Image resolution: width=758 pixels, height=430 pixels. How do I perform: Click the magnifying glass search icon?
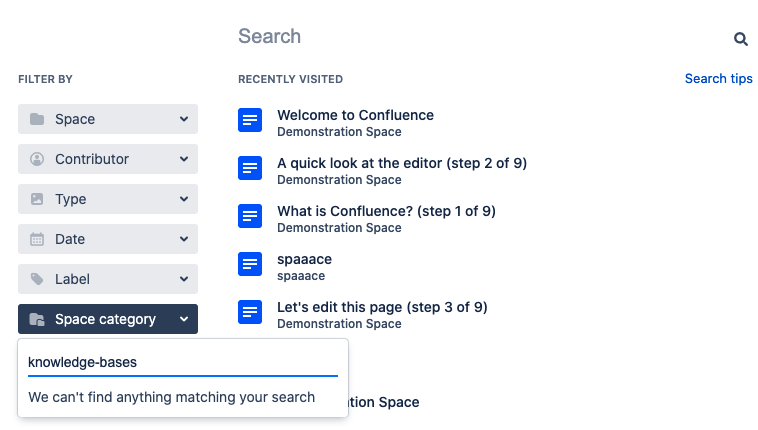click(741, 39)
